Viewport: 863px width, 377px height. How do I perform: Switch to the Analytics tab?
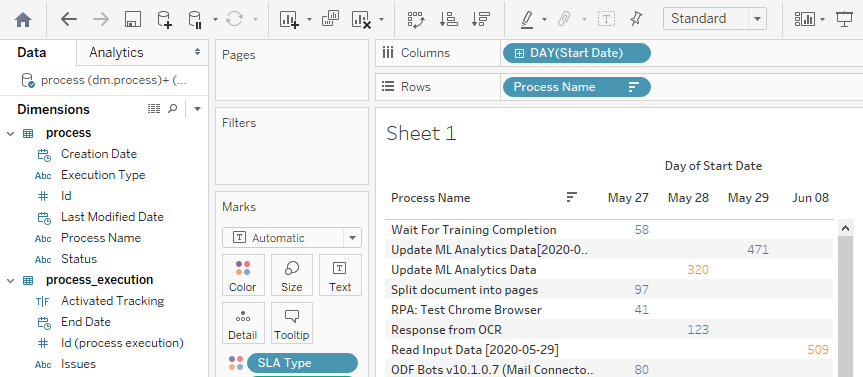[116, 53]
